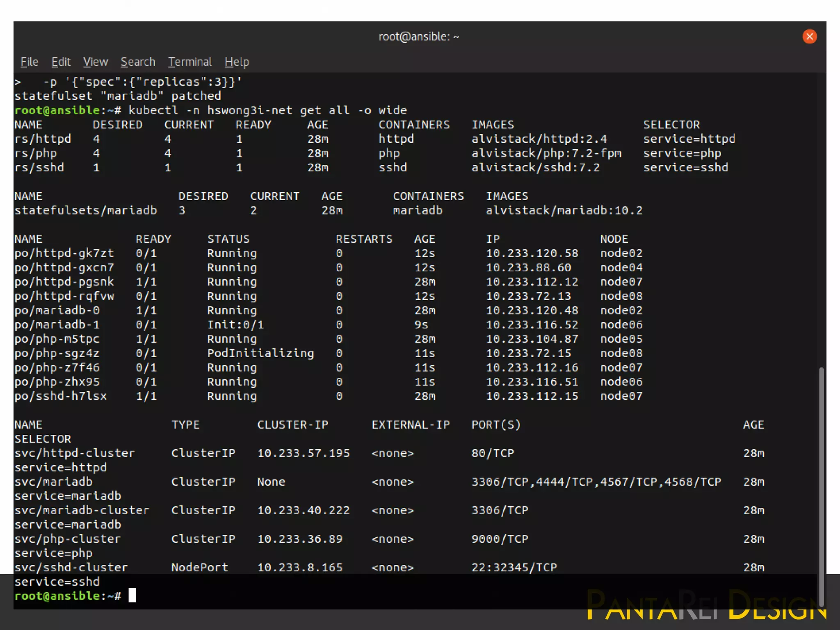The image size is (840, 630).
Task: Click the kubectl get all command text
Action: [x=267, y=110]
